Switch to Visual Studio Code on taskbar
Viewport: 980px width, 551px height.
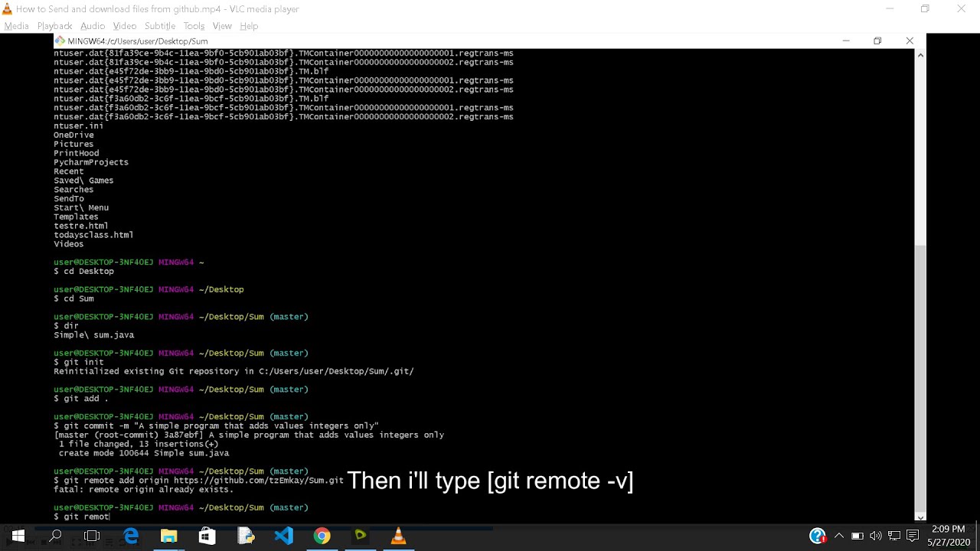pos(284,536)
